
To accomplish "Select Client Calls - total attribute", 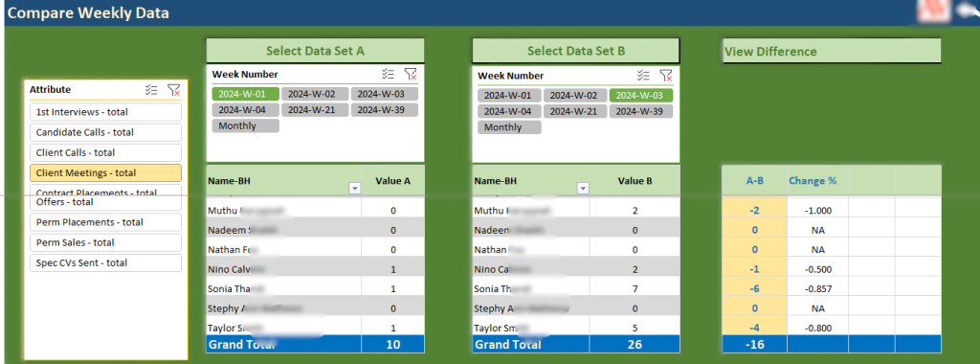I will [x=105, y=152].
